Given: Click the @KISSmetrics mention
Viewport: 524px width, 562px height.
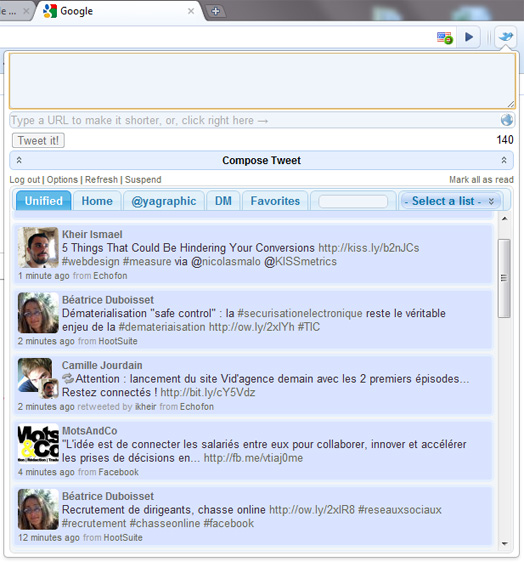Looking at the screenshot, I should [x=300, y=261].
